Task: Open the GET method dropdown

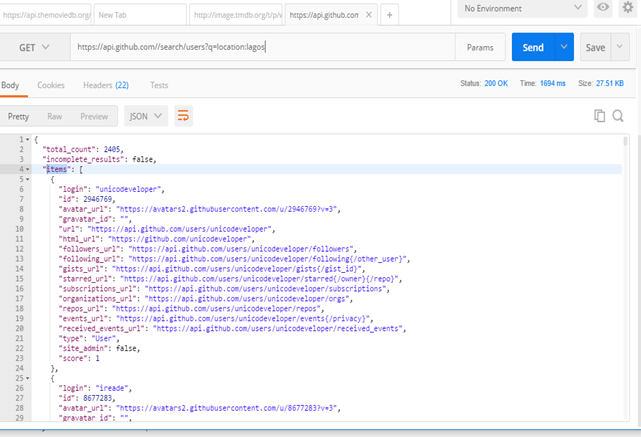Action: click(x=34, y=47)
